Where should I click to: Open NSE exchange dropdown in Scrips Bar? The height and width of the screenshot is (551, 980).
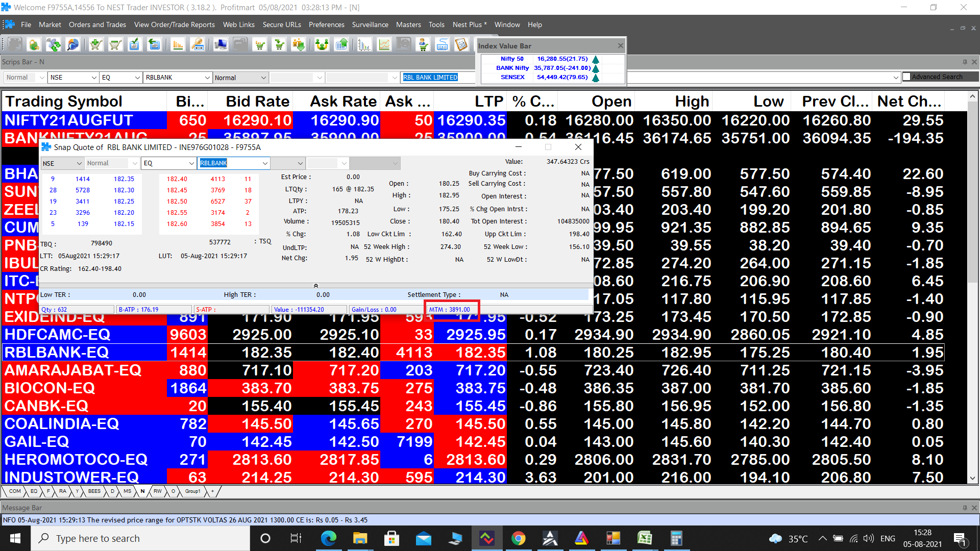pyautogui.click(x=94, y=78)
